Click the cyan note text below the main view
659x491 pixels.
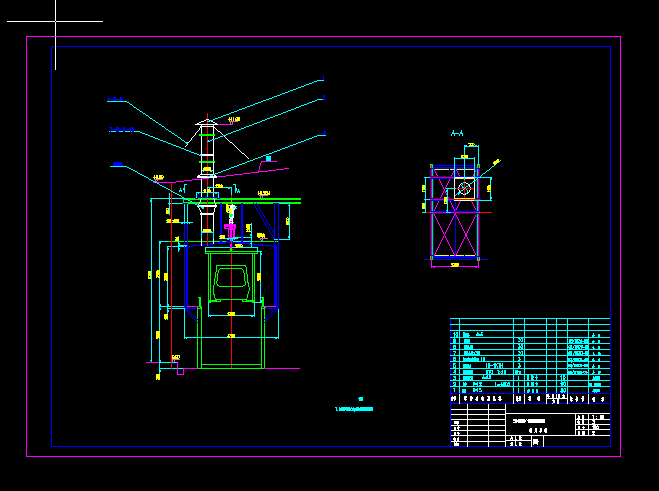click(x=354, y=409)
